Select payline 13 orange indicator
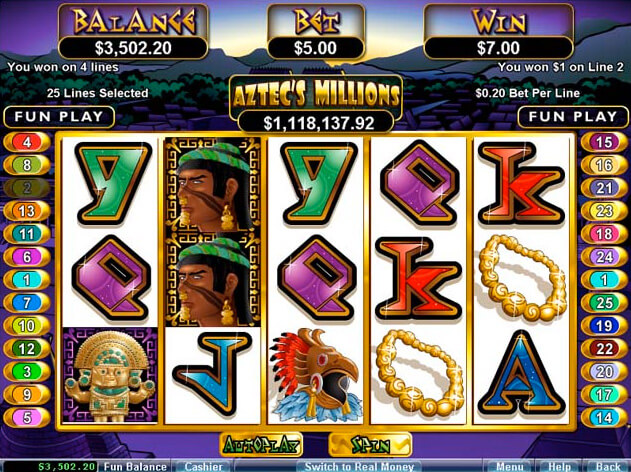 (x=27, y=211)
